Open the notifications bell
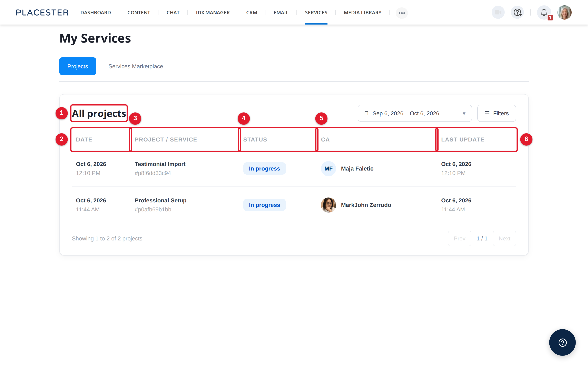 coord(544,12)
